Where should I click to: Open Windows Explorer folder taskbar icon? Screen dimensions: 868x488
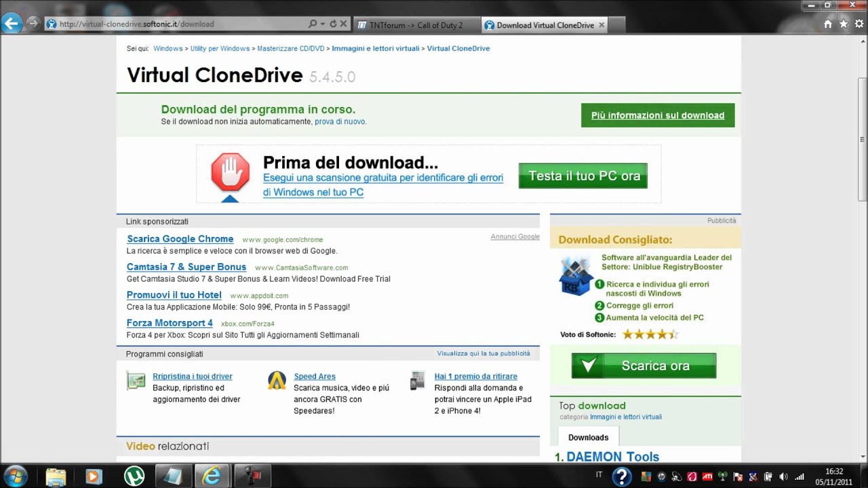coord(56,476)
